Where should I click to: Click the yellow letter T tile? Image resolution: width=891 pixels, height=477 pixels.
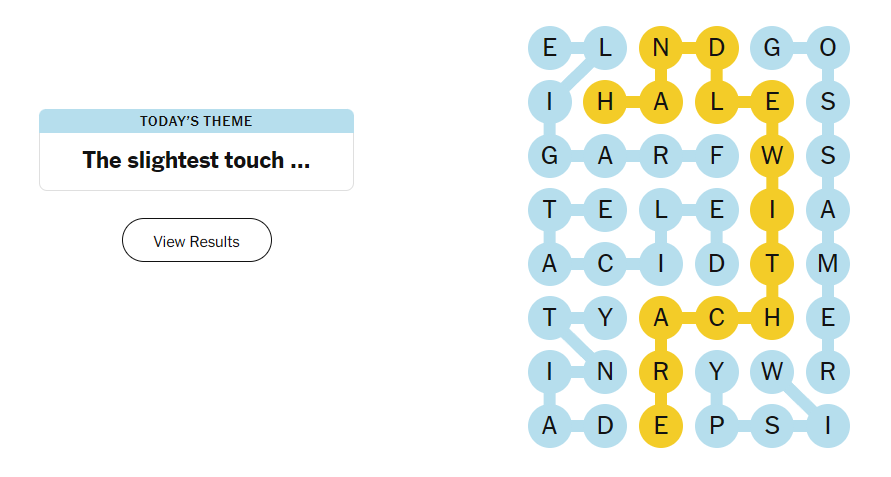coord(772,264)
